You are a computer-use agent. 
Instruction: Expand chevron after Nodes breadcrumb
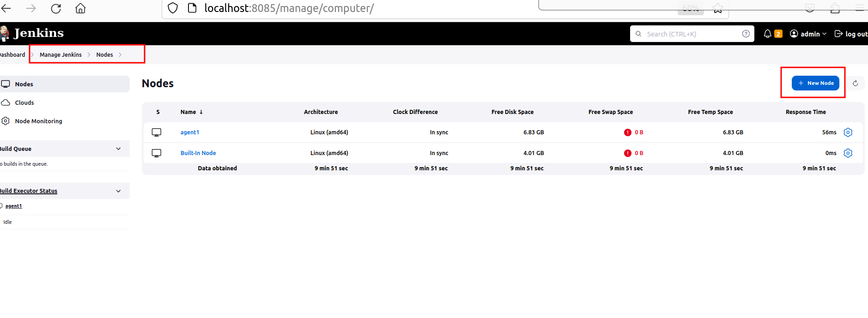120,54
